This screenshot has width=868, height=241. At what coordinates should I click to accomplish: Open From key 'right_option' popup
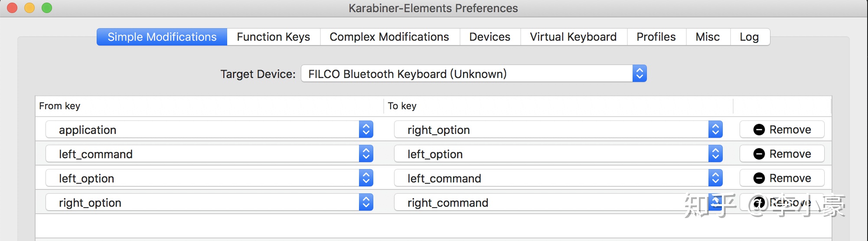[209, 202]
